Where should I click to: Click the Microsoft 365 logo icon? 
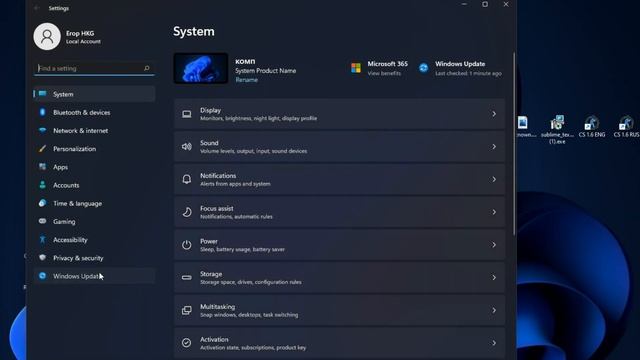(x=356, y=68)
